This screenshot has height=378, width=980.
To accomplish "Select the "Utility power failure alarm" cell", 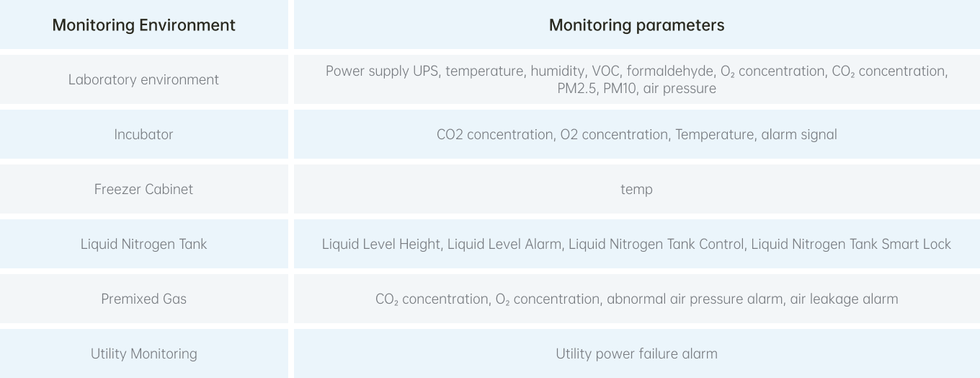I will tap(636, 353).
